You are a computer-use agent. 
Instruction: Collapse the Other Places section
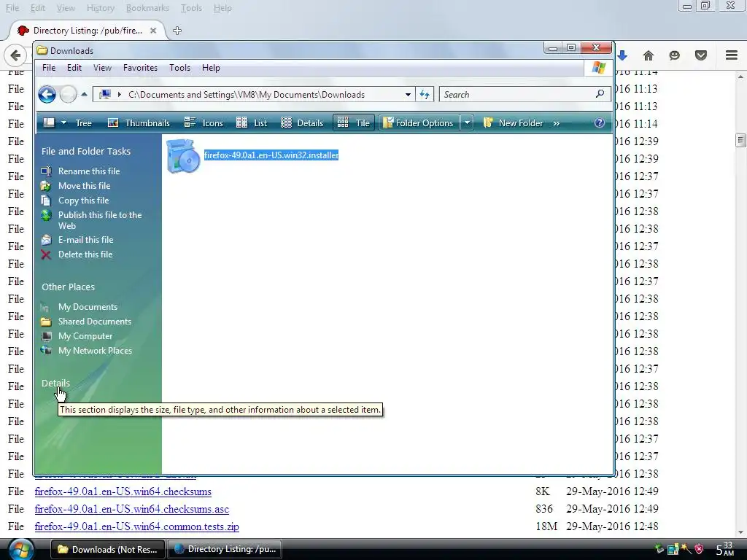[x=68, y=287]
